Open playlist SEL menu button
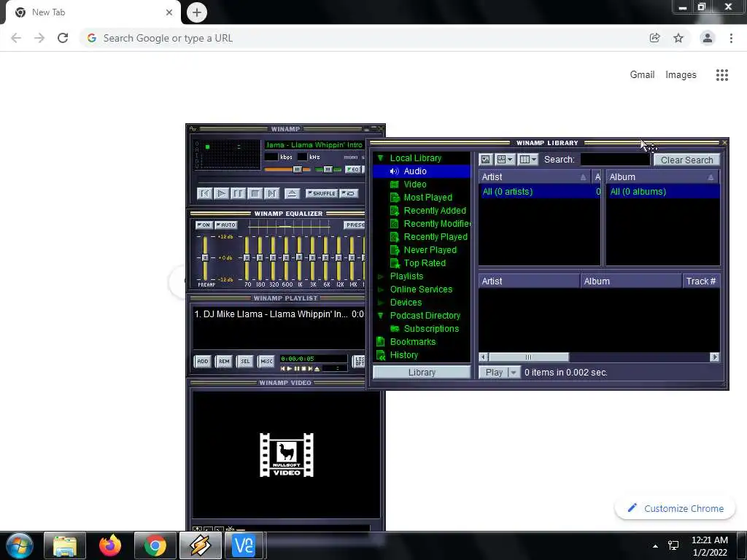Screen dimensions: 747x560 245,362
